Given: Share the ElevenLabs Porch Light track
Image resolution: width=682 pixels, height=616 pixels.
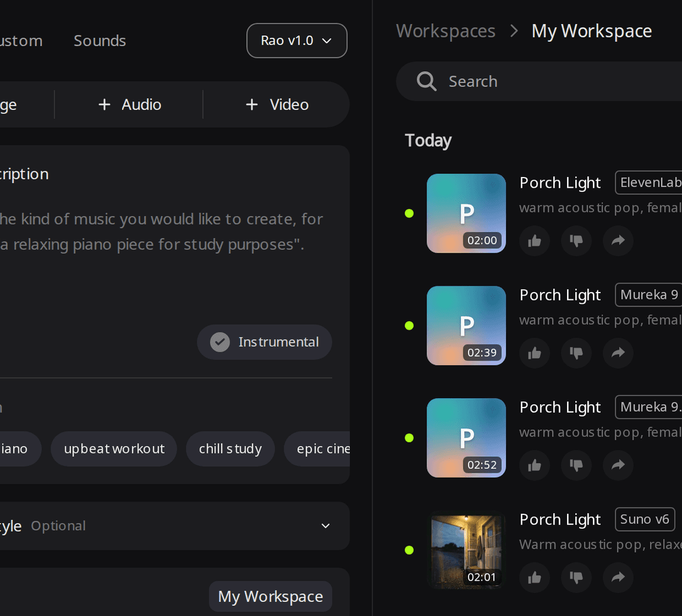Looking at the screenshot, I should (x=618, y=241).
